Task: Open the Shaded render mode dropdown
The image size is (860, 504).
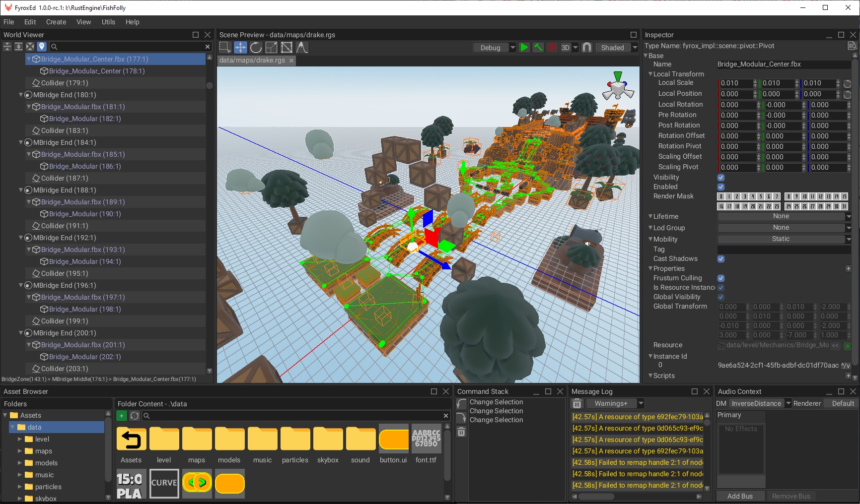Action: (x=616, y=48)
